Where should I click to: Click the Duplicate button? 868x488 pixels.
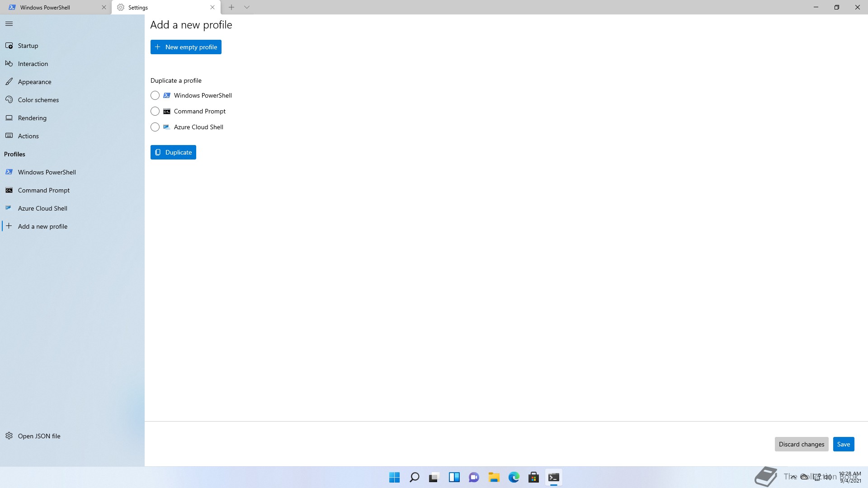[173, 152]
